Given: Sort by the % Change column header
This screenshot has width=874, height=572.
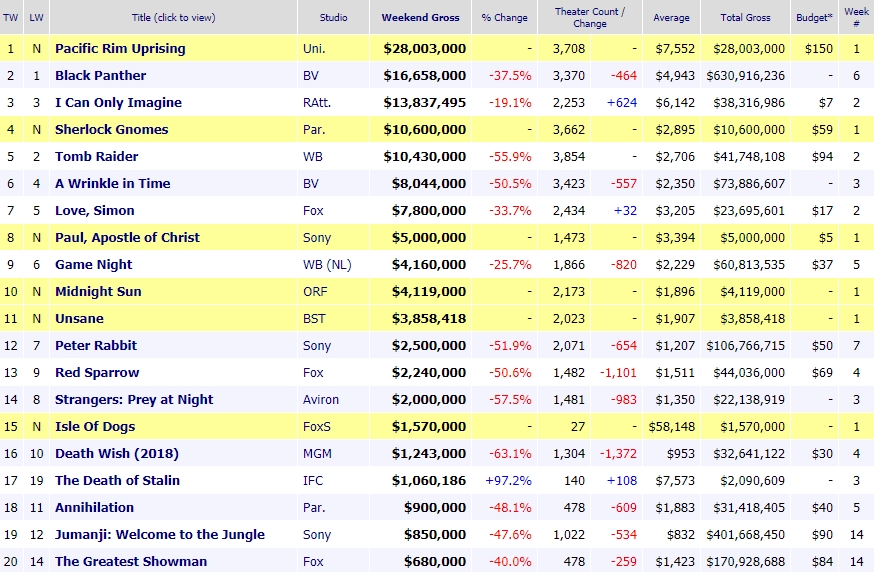Looking at the screenshot, I should coord(504,17).
